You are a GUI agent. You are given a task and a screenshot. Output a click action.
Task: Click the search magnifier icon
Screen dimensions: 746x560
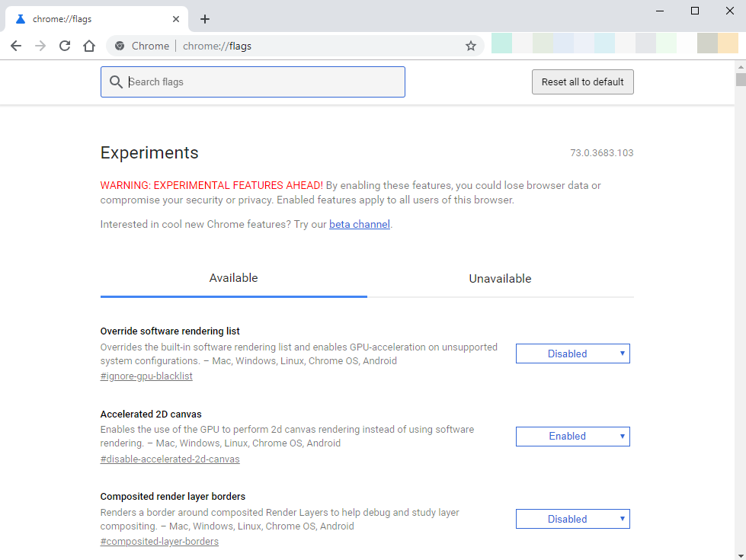pos(116,82)
